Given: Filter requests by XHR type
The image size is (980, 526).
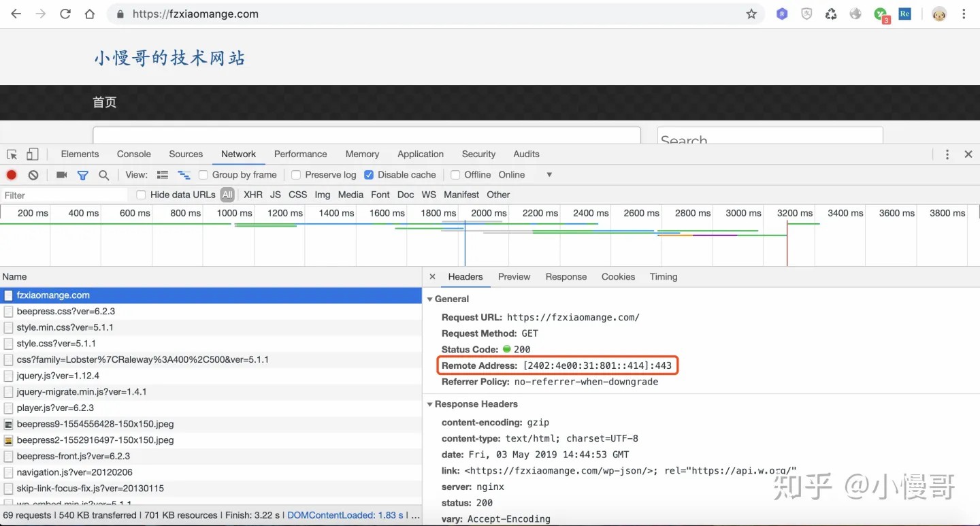Looking at the screenshot, I should click(x=252, y=195).
